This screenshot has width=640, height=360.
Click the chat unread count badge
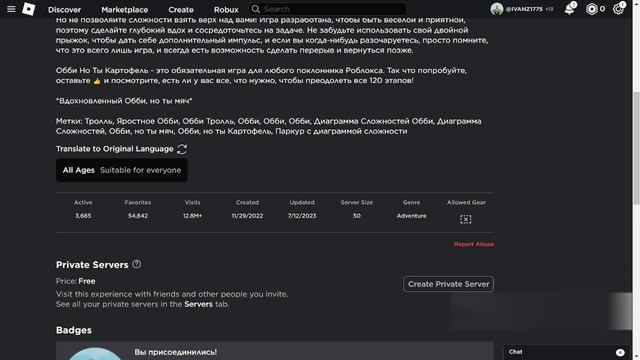point(620,352)
